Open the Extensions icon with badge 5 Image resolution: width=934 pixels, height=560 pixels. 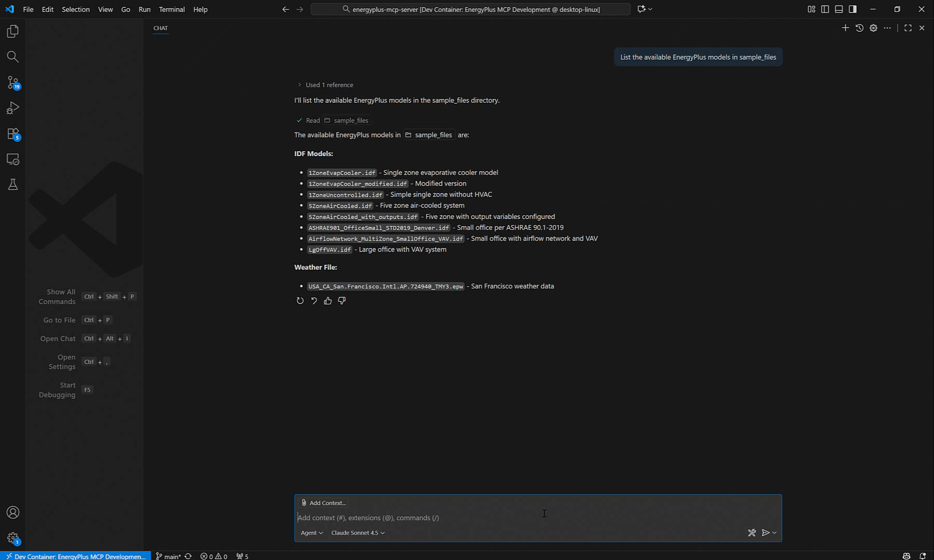[x=12, y=133]
